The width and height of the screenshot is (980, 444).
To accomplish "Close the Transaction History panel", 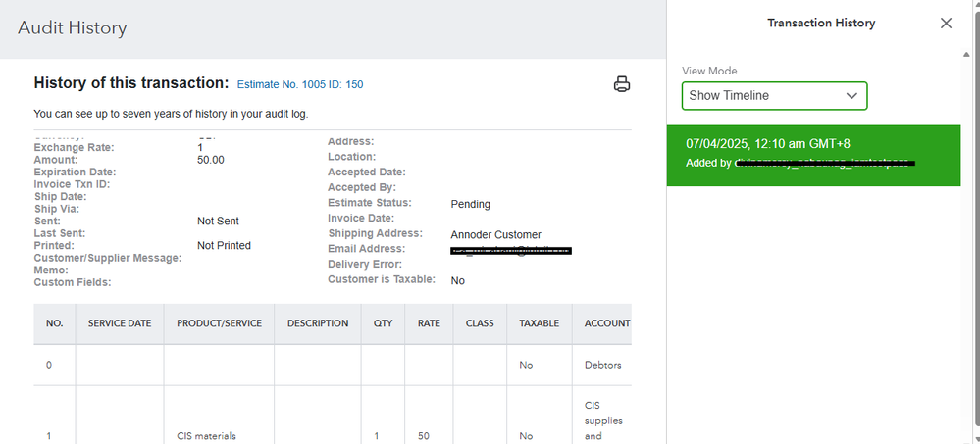I will pyautogui.click(x=946, y=24).
